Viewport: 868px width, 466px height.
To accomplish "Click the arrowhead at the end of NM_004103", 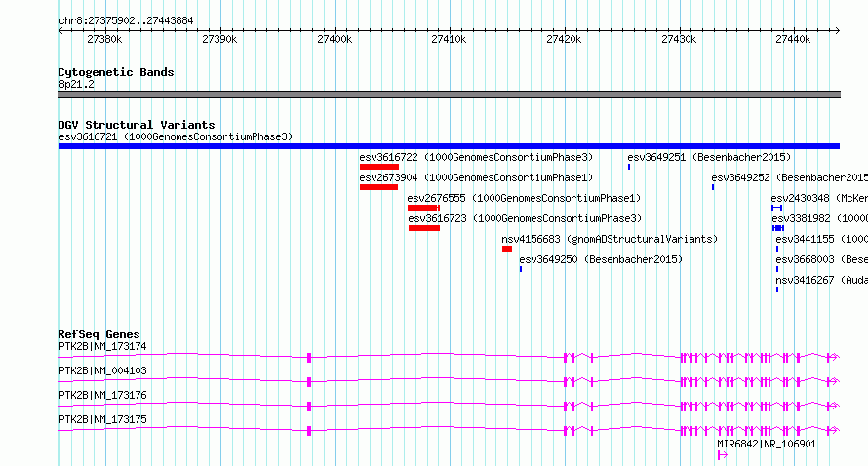I will click(x=836, y=382).
